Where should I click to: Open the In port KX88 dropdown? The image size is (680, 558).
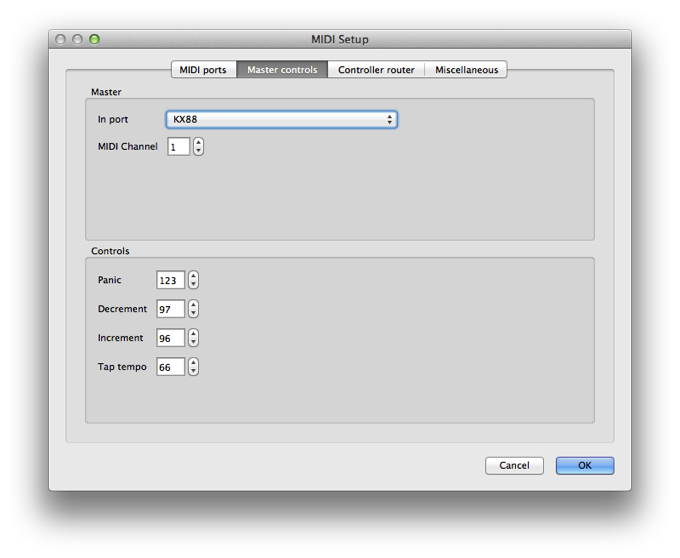[281, 120]
